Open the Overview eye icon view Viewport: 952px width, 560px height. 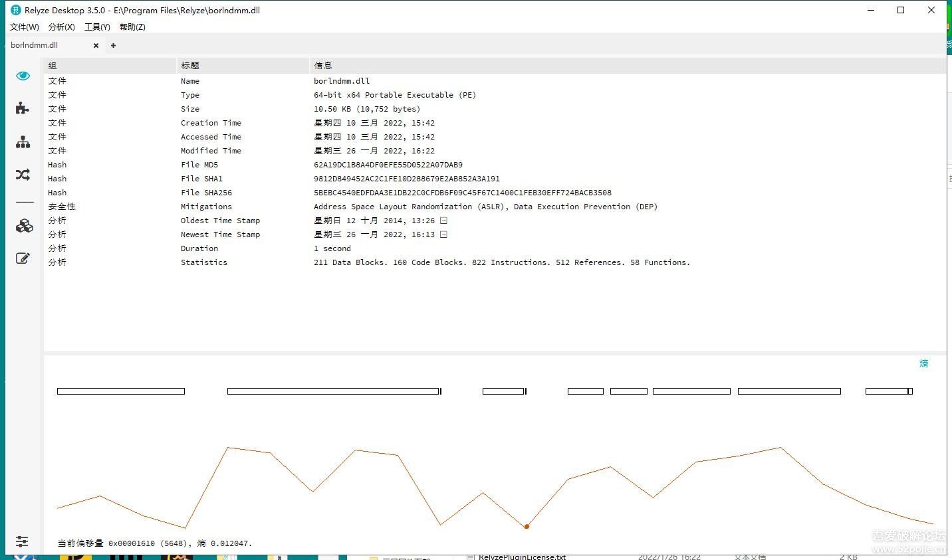click(23, 76)
